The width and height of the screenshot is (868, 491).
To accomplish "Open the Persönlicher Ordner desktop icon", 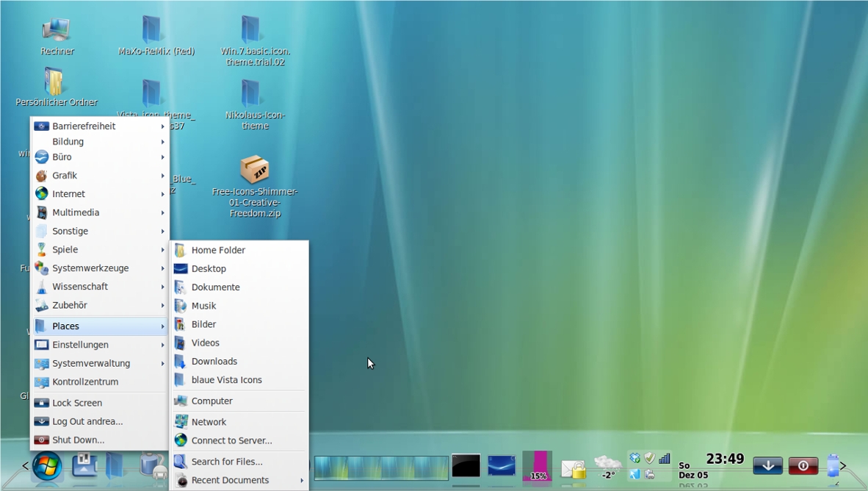I will [x=56, y=87].
